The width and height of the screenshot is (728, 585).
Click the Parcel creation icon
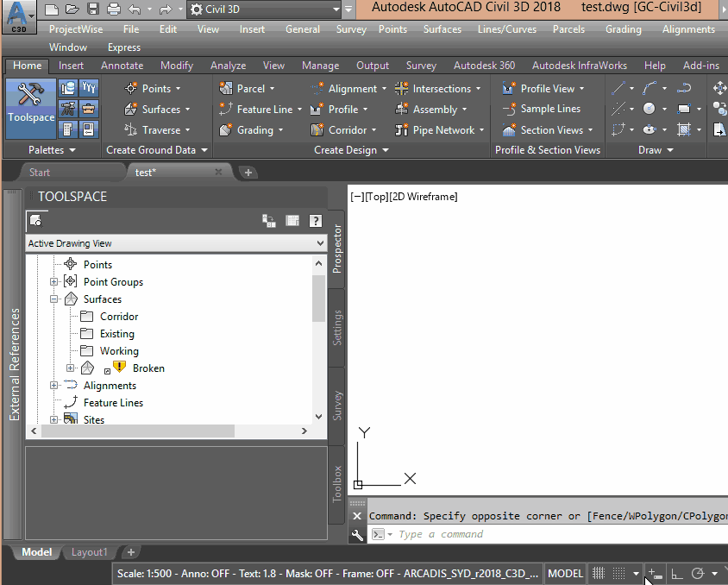click(x=226, y=88)
